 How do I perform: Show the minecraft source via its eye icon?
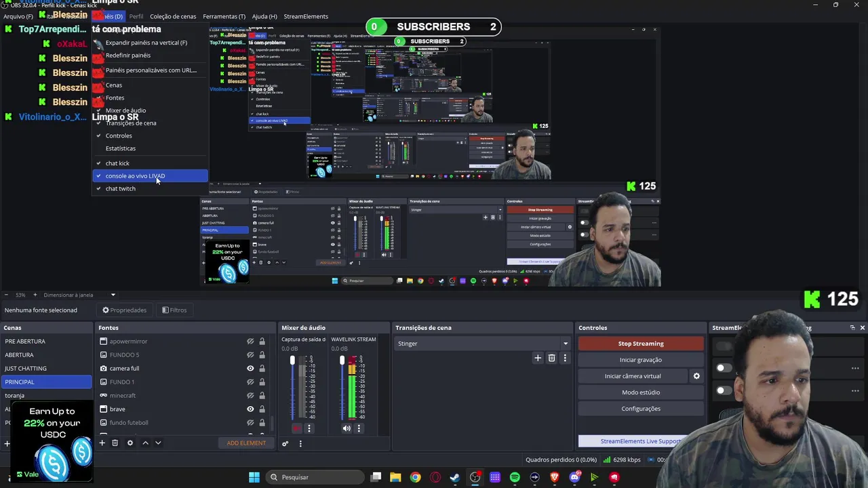pyautogui.click(x=250, y=396)
